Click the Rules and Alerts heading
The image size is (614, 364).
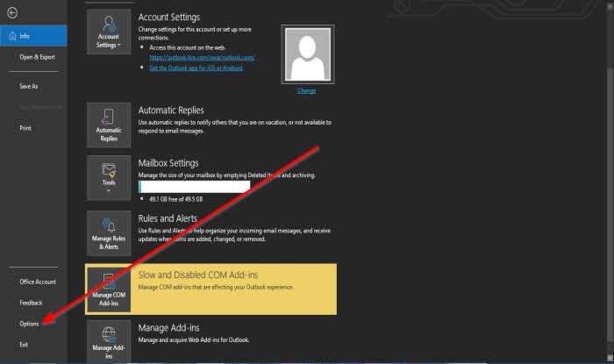[x=168, y=218]
